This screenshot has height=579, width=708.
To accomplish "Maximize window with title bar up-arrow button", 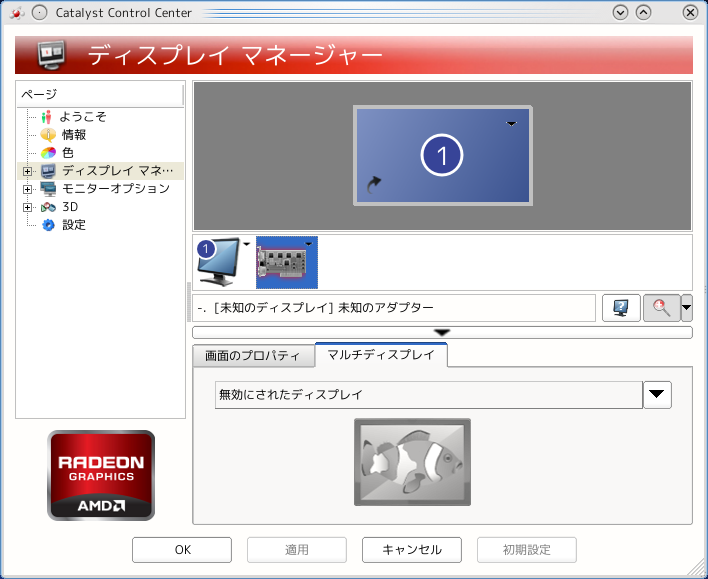I will coord(643,13).
